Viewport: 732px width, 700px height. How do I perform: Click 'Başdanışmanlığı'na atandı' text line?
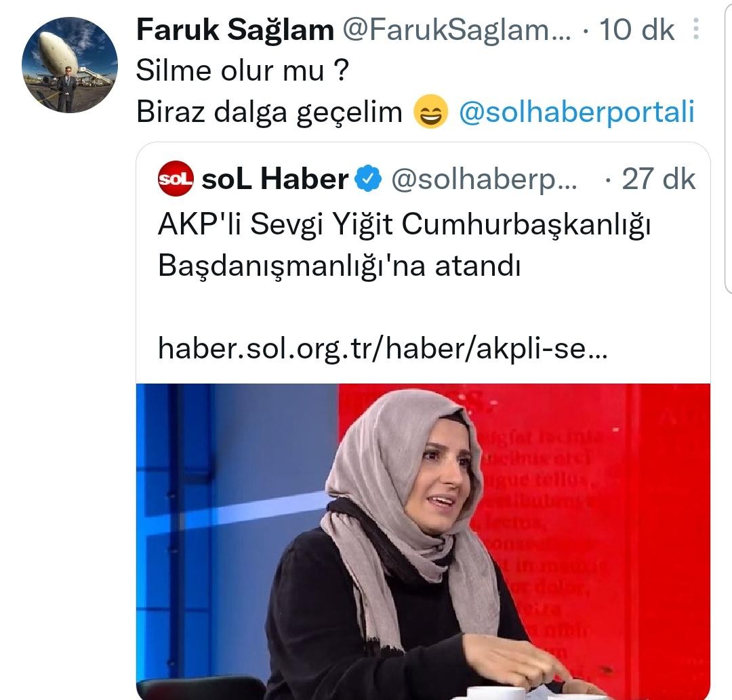pyautogui.click(x=339, y=266)
